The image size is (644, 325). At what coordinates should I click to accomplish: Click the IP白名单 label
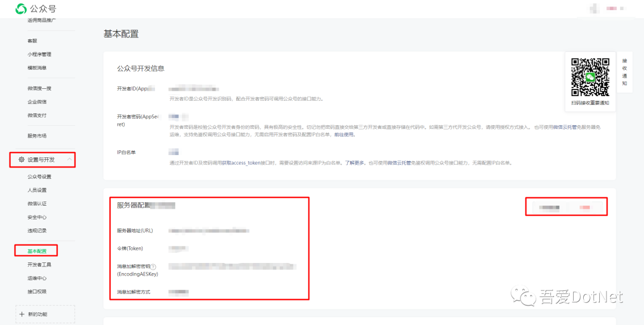126,152
